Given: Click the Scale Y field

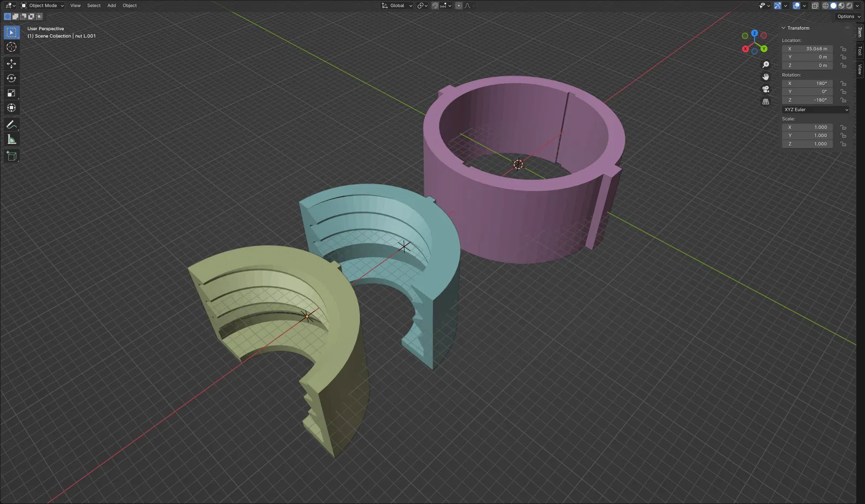Looking at the screenshot, I should point(808,136).
